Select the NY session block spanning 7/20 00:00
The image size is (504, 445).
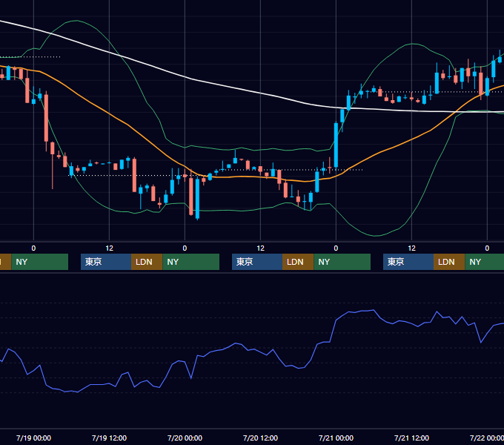coord(191,262)
